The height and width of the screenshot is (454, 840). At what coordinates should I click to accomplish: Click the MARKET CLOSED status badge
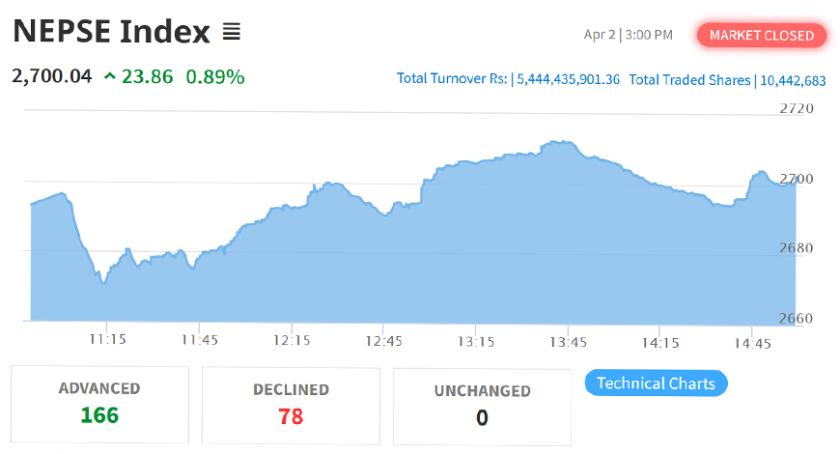761,35
